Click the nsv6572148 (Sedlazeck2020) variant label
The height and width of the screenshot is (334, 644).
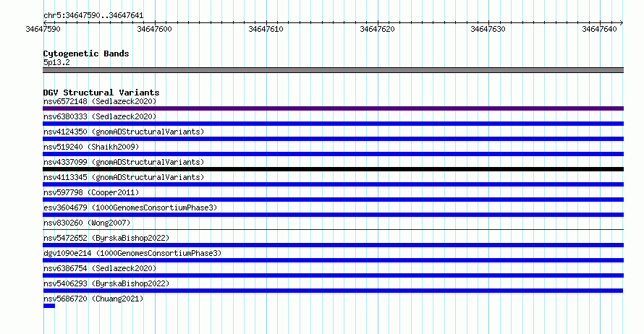(x=100, y=101)
